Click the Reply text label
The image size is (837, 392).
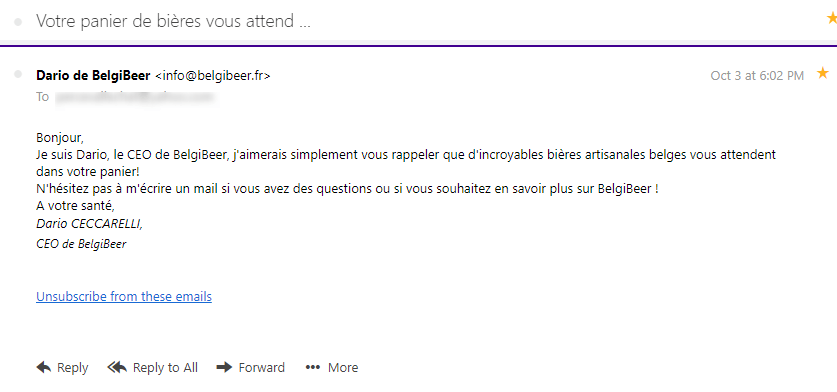pyautogui.click(x=73, y=368)
